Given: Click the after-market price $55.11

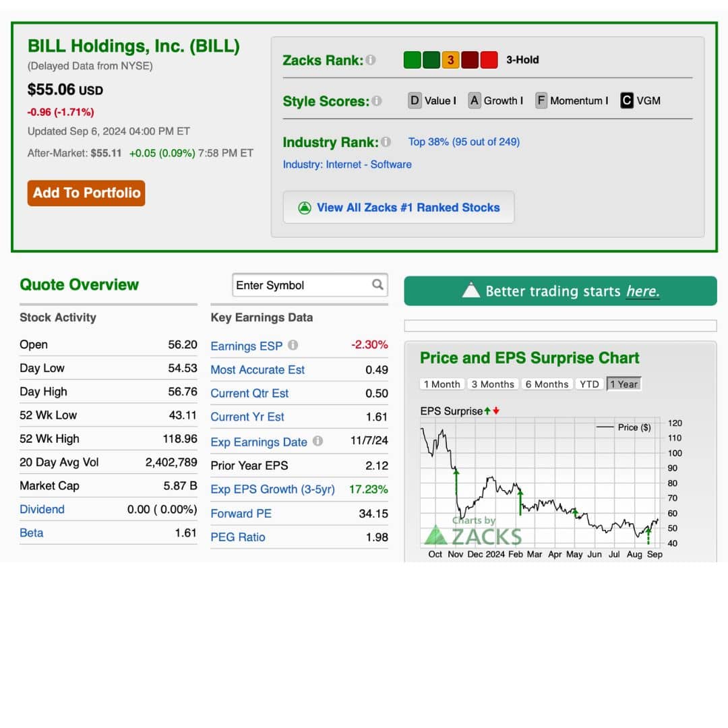Looking at the screenshot, I should (106, 153).
